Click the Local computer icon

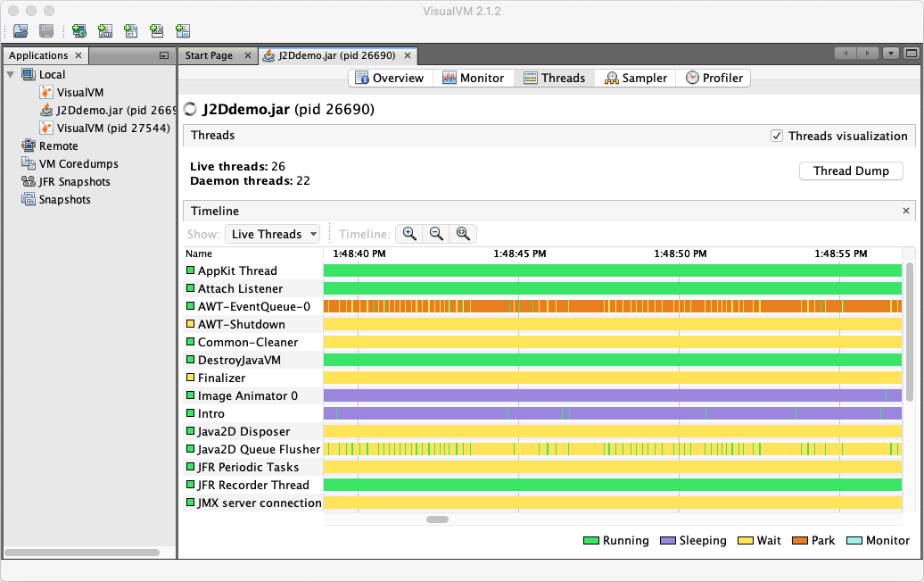[29, 74]
